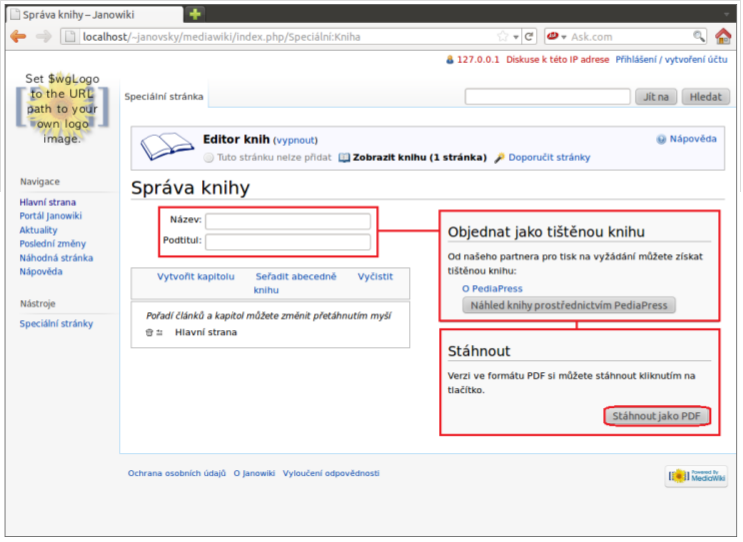Click the search magnifier in Ask.com box
This screenshot has width=743, height=542.
click(x=698, y=36)
